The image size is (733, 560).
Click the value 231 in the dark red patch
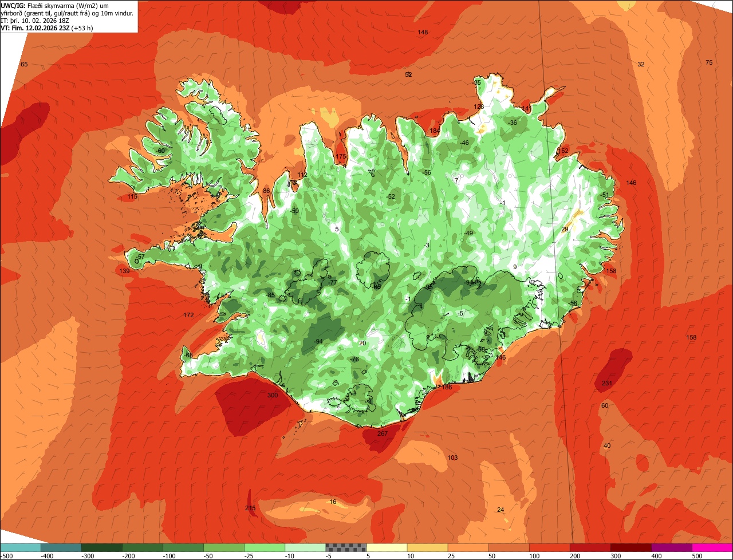pos(607,383)
